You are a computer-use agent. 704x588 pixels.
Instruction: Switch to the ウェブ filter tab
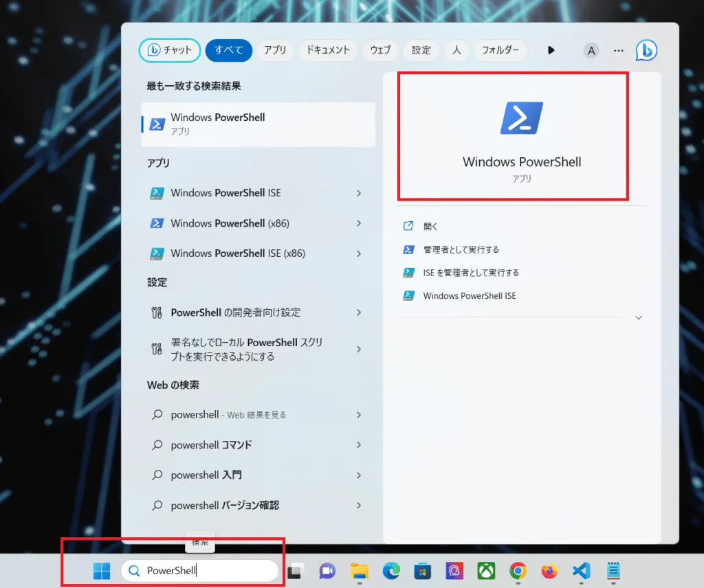click(380, 49)
